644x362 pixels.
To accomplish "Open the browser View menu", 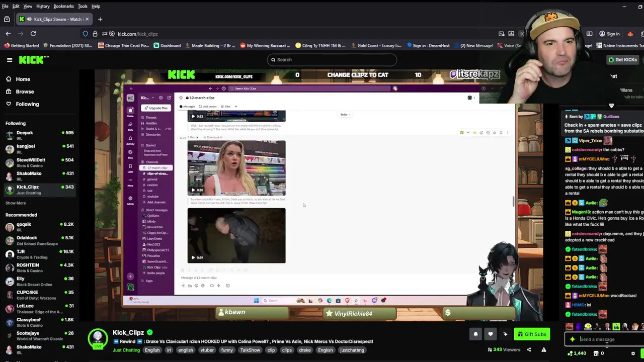I will pyautogui.click(x=28, y=6).
